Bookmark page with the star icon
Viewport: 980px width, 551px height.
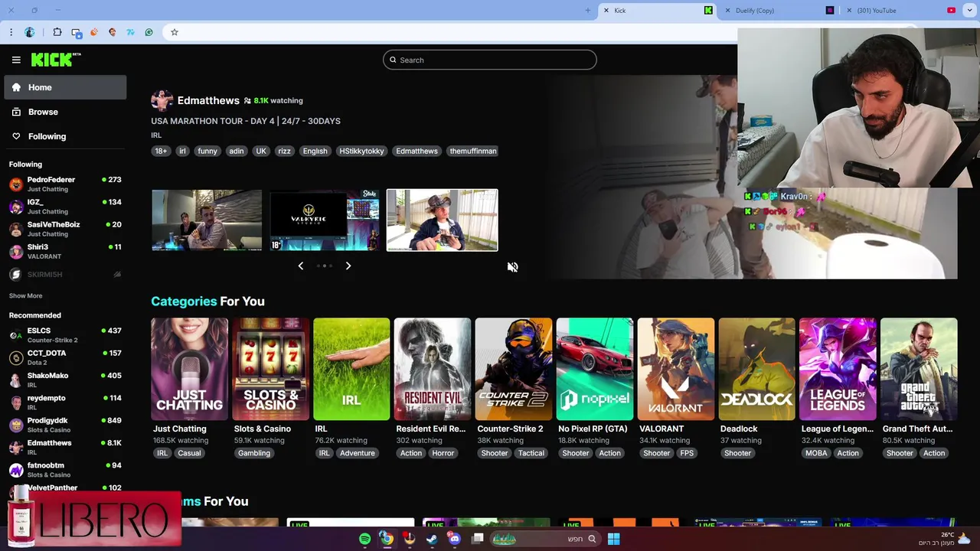click(175, 32)
